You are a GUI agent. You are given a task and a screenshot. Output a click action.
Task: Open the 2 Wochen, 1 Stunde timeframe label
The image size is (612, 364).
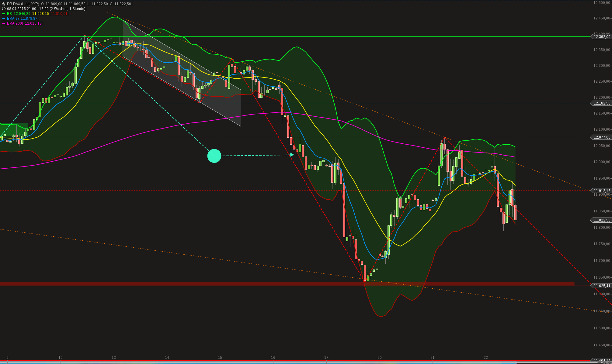point(68,9)
